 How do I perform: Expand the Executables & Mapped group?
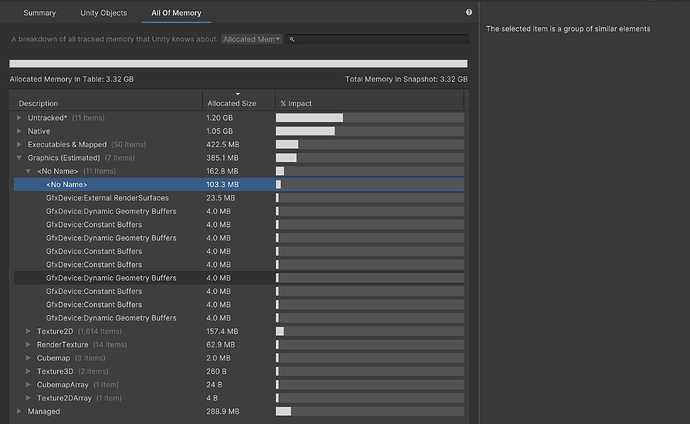coord(19,144)
